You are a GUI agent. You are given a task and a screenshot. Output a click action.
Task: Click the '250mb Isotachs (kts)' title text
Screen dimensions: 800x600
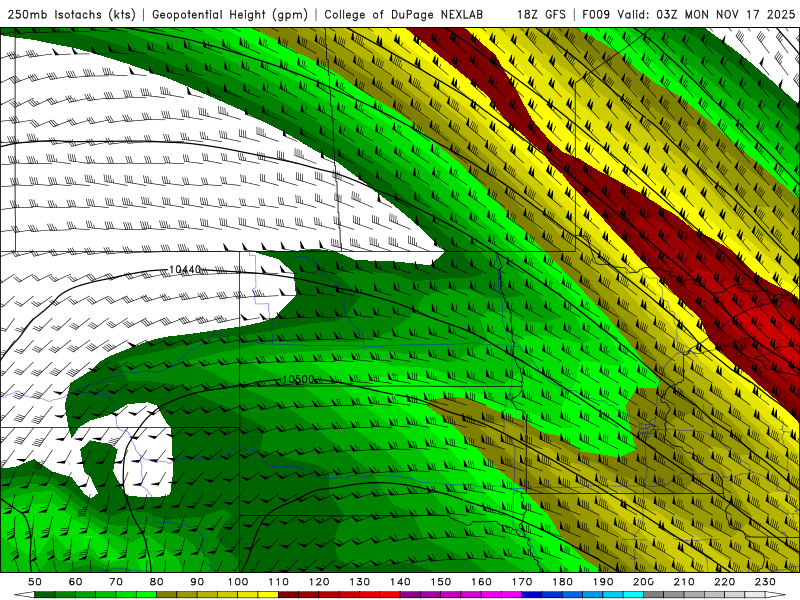coord(71,14)
